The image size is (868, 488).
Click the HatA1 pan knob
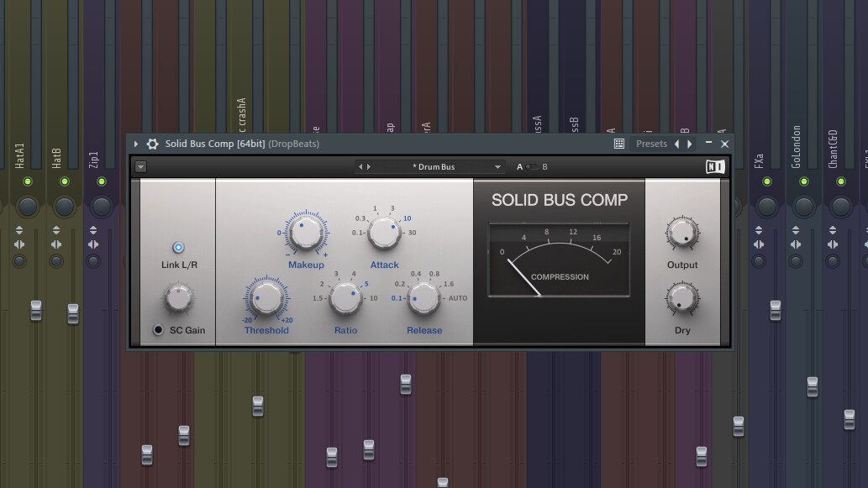28,207
